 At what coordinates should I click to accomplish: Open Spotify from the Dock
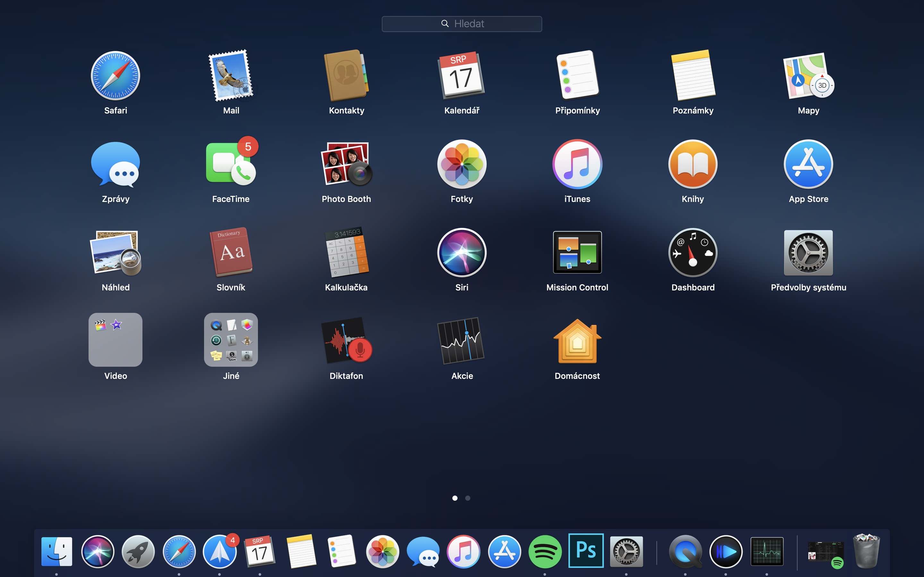tap(545, 551)
